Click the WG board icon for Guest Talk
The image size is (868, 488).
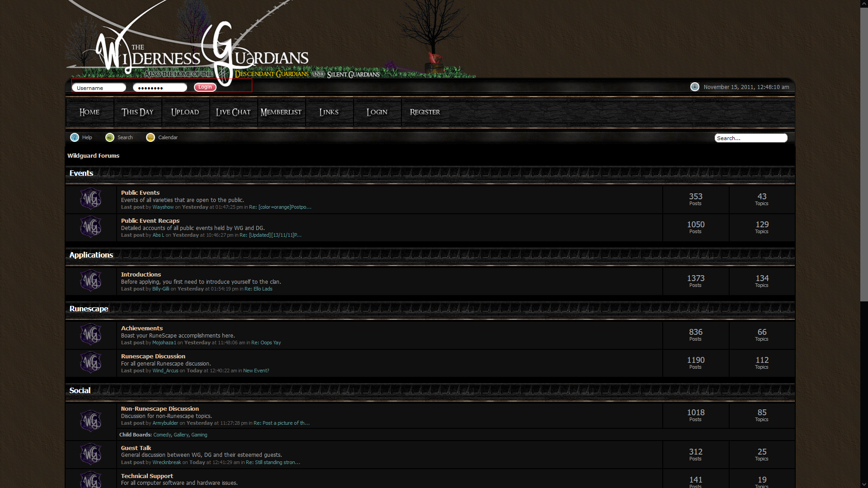coord(90,454)
